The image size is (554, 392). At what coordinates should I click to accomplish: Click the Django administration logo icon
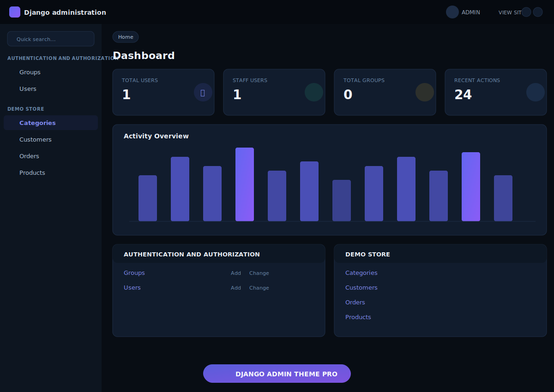(x=15, y=12)
